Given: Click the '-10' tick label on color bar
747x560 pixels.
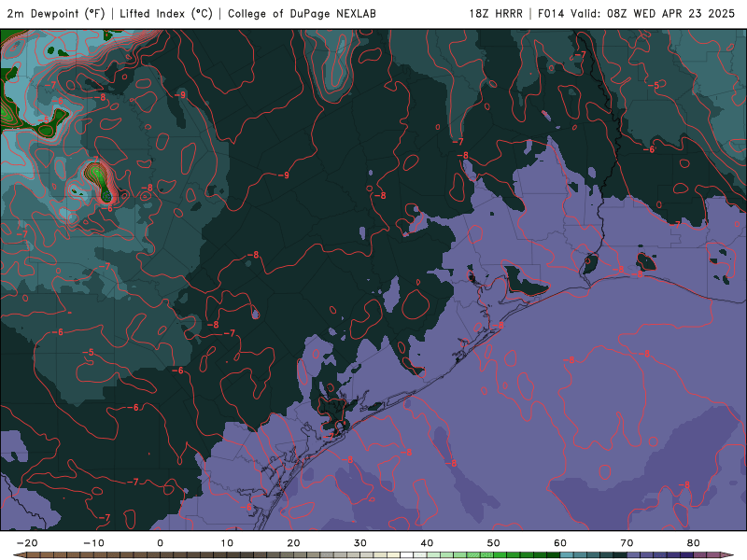Looking at the screenshot, I should [x=94, y=543].
